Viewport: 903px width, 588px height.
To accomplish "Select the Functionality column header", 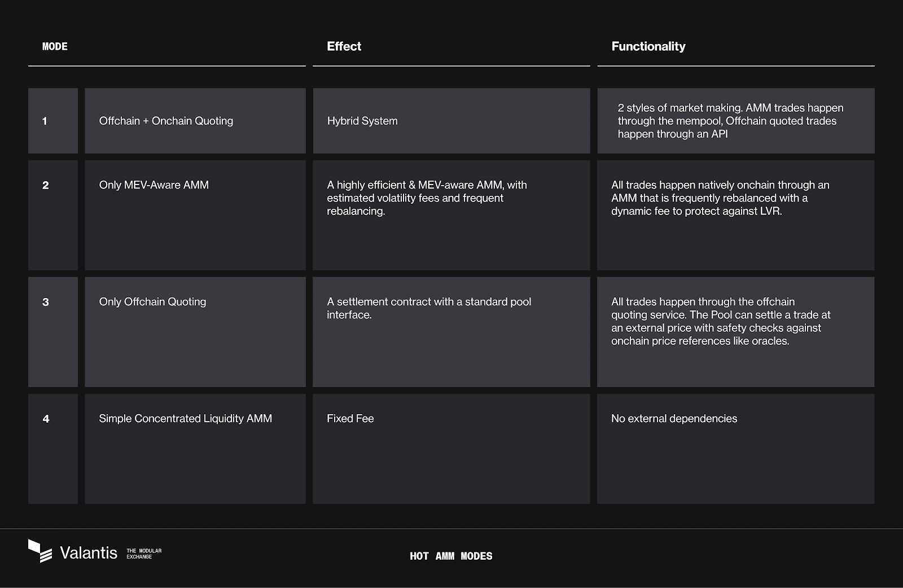I will click(x=648, y=47).
